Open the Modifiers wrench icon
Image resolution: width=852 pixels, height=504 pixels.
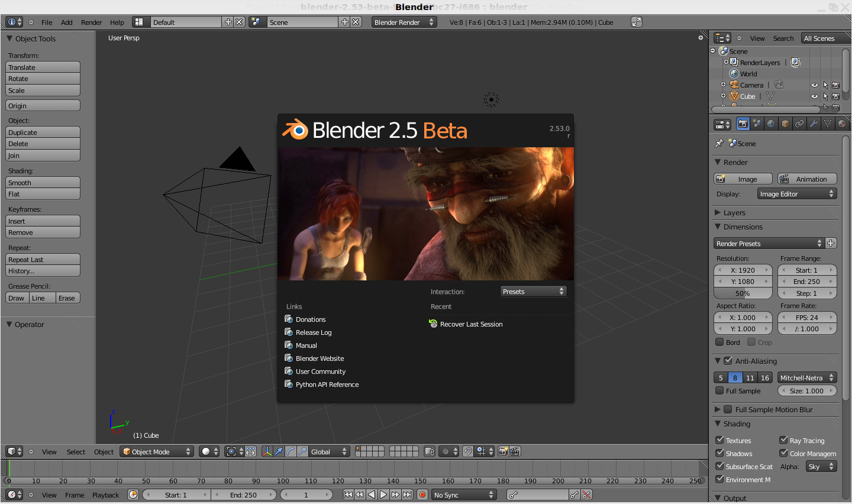pos(814,124)
